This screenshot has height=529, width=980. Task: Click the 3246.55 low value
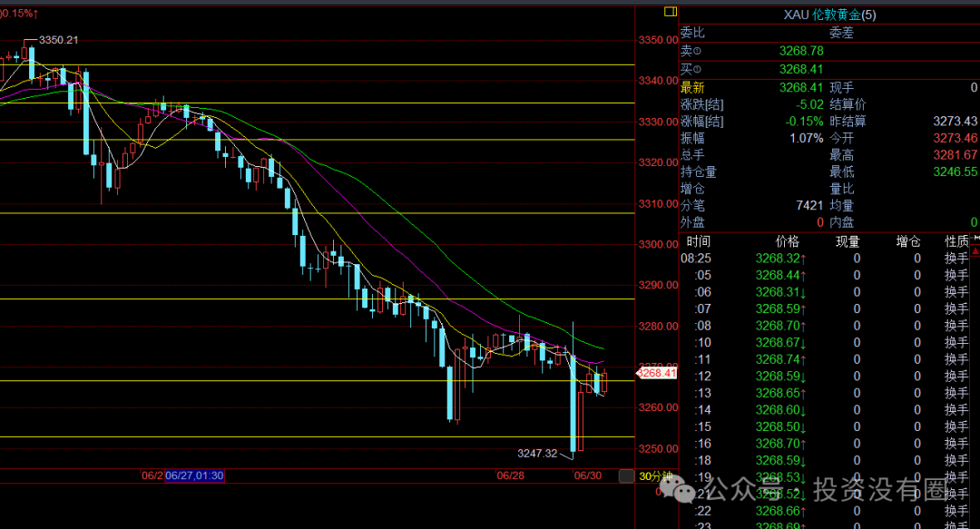point(955,172)
